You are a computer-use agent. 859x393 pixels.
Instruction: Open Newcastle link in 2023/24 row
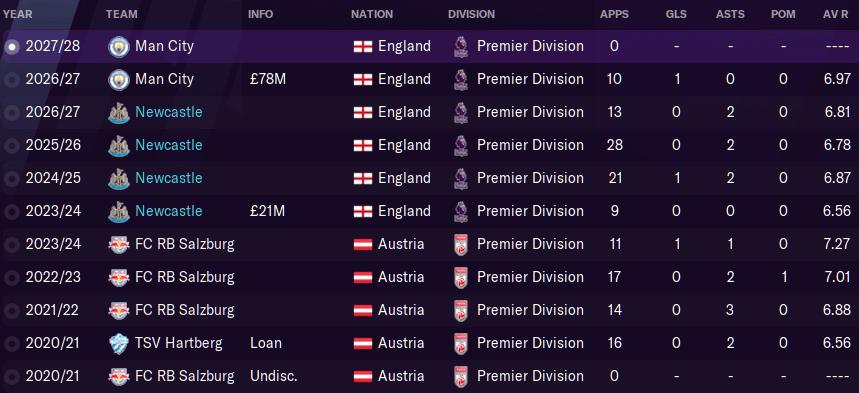169,211
